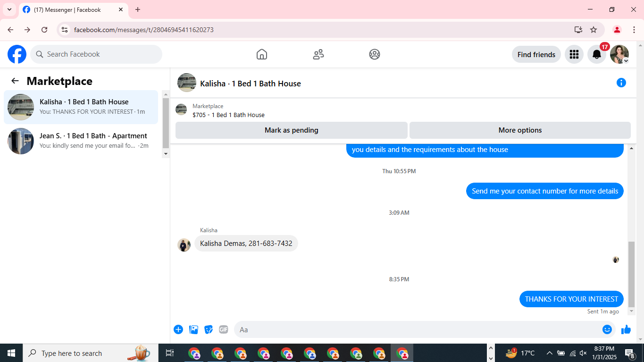Open the Chrome profile icon
Image resolution: width=644 pixels, height=362 pixels.
tap(617, 30)
